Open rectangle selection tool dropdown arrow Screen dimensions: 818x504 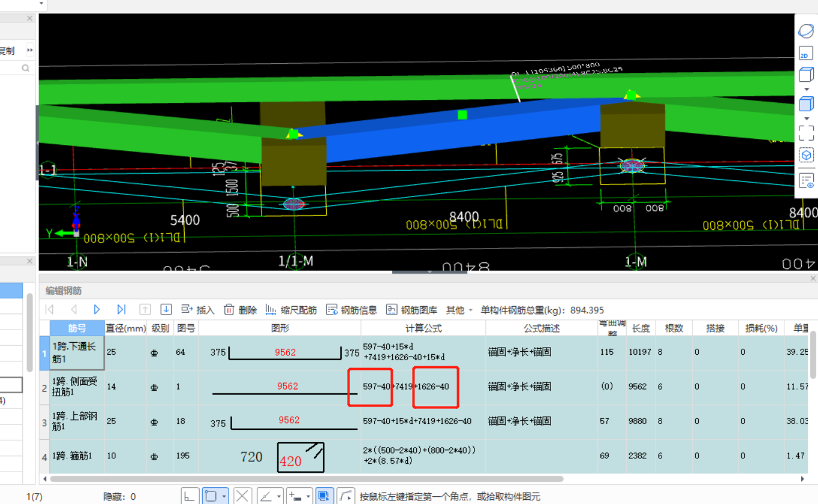tap(224, 497)
